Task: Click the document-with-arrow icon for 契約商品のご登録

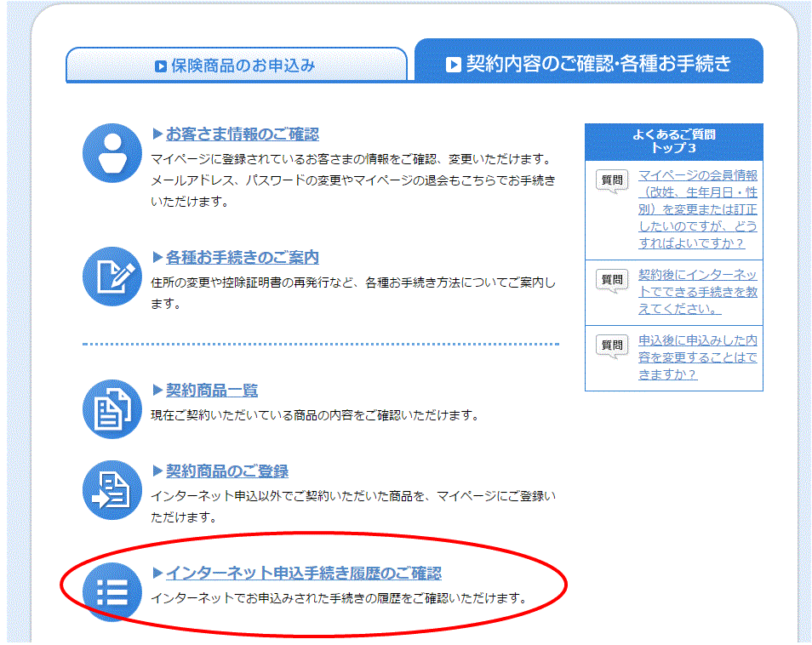Action: click(112, 490)
